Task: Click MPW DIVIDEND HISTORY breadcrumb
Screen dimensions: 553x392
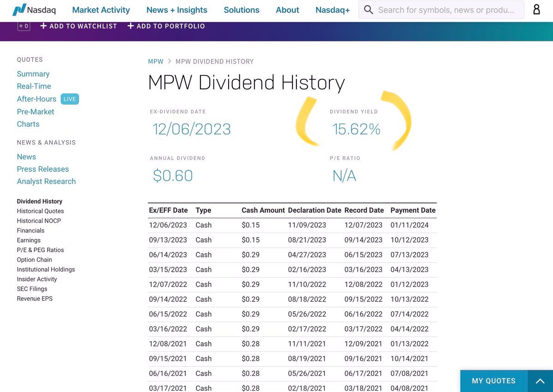Action: coord(215,61)
